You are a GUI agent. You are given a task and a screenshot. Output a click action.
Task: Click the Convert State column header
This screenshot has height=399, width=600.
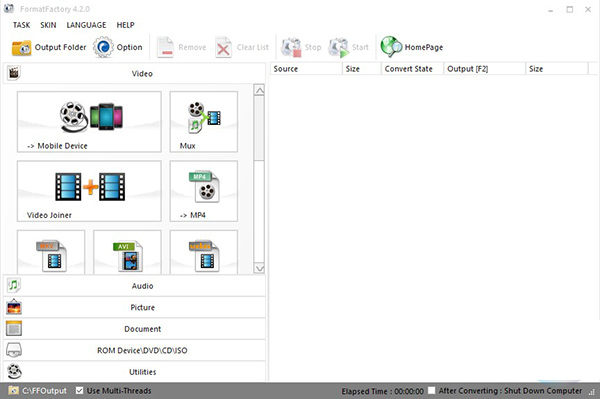coord(412,69)
